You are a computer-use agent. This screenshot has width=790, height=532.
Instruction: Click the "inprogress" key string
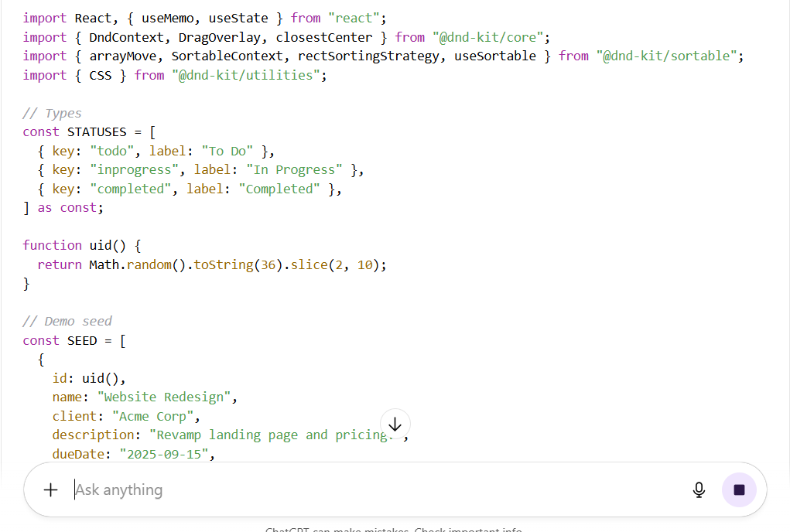click(134, 169)
